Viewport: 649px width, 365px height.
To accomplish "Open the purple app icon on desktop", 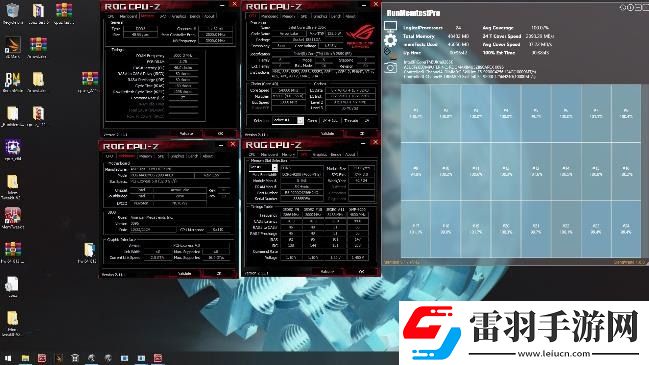I will point(12,150).
